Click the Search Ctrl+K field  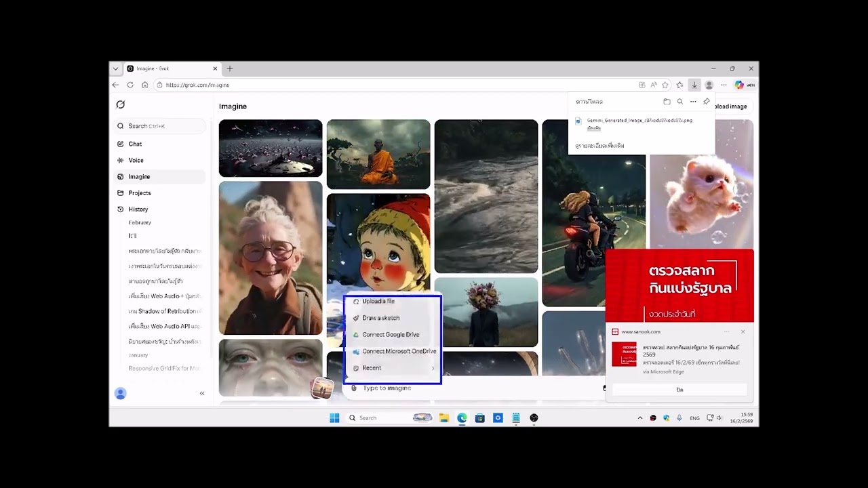[161, 126]
